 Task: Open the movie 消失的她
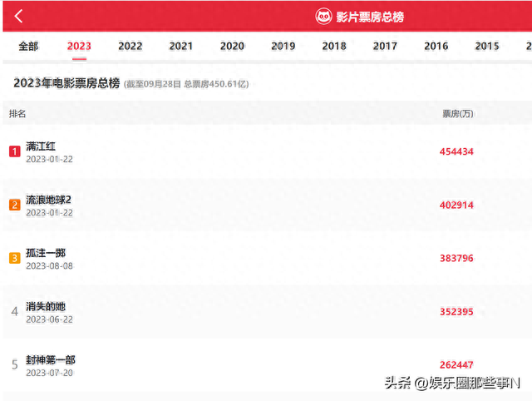click(46, 307)
